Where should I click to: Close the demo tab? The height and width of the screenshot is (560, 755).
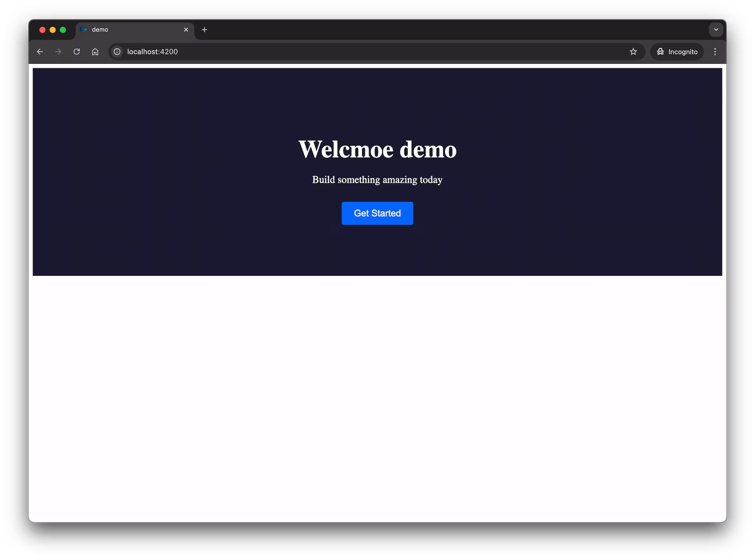(x=186, y=30)
